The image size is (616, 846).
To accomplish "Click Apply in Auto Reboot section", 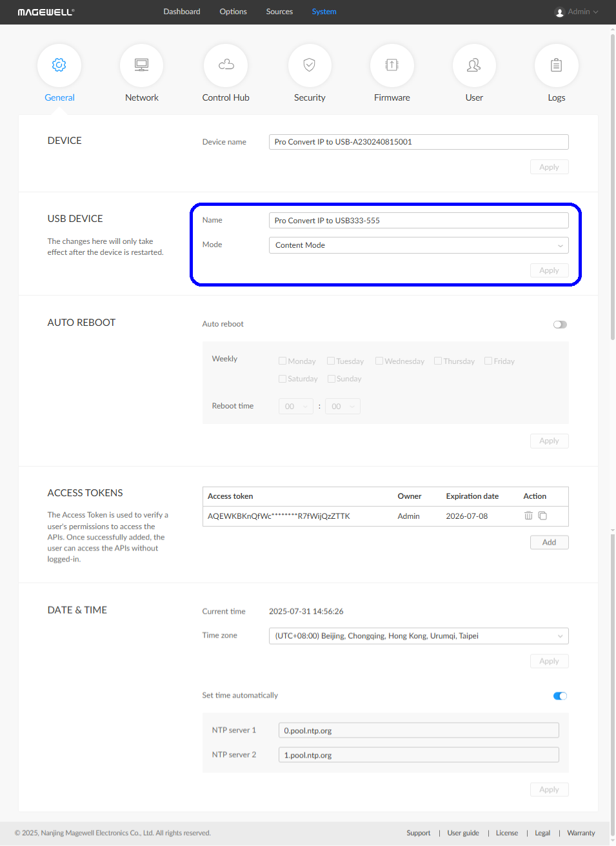I will tap(550, 441).
